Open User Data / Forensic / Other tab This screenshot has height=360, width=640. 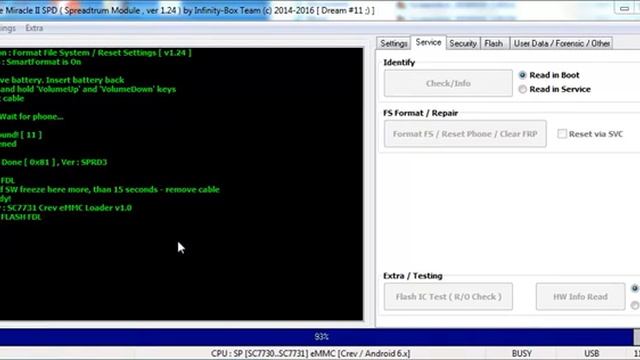[562, 43]
